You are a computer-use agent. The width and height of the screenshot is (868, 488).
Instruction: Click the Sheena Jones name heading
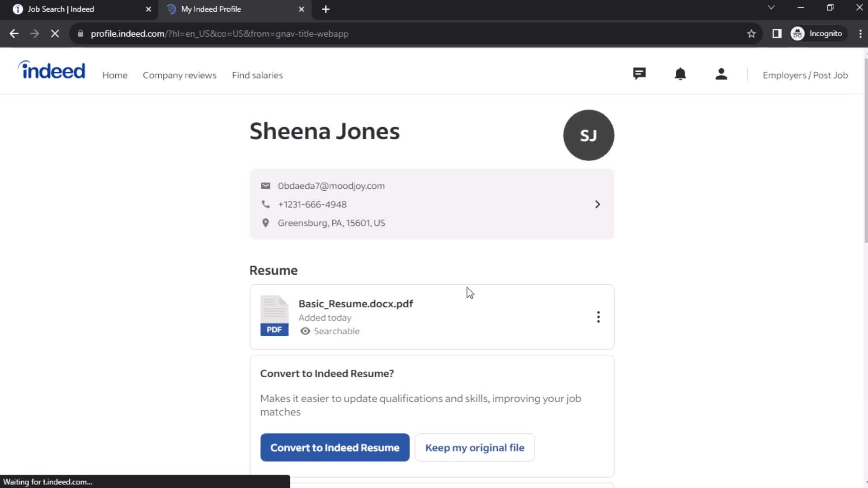325,131
